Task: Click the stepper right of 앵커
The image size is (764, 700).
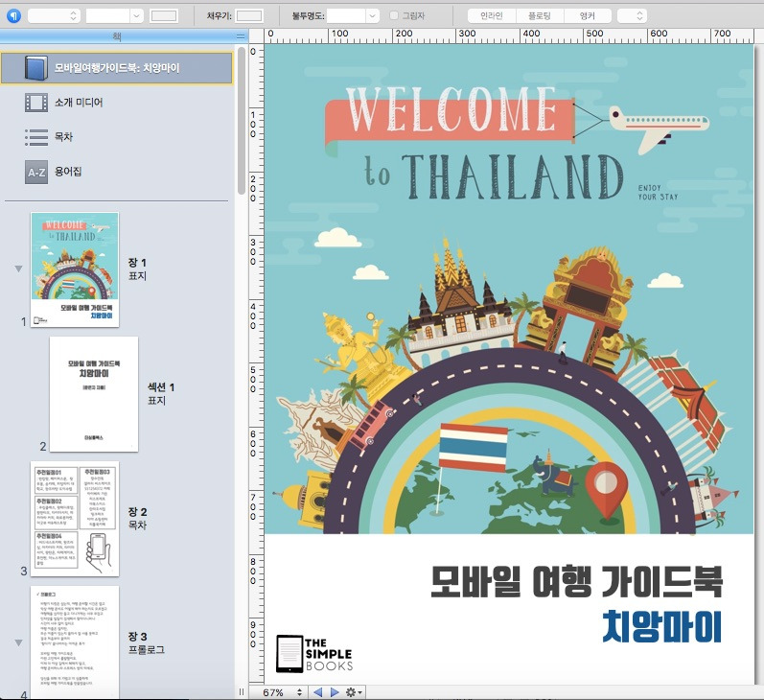Action: (x=632, y=16)
